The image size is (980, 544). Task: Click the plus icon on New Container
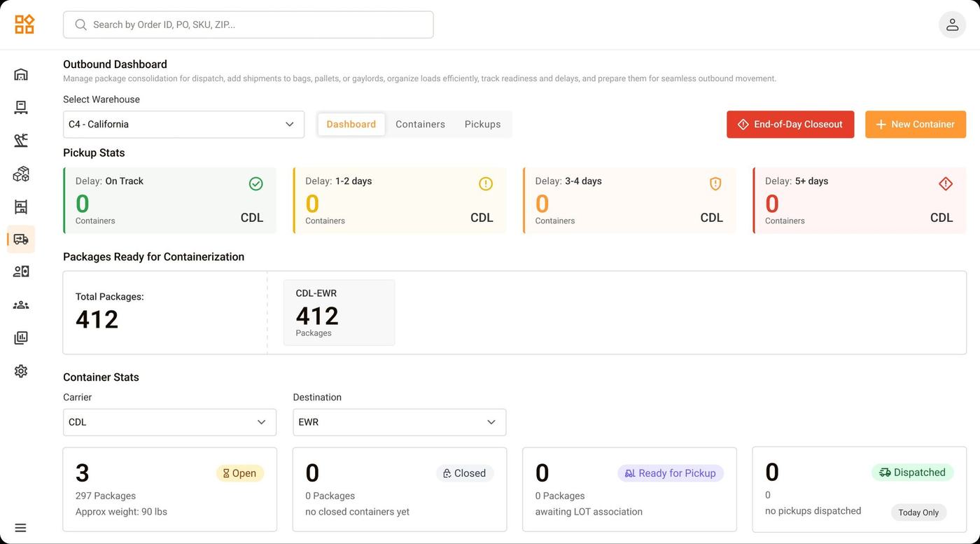point(881,125)
